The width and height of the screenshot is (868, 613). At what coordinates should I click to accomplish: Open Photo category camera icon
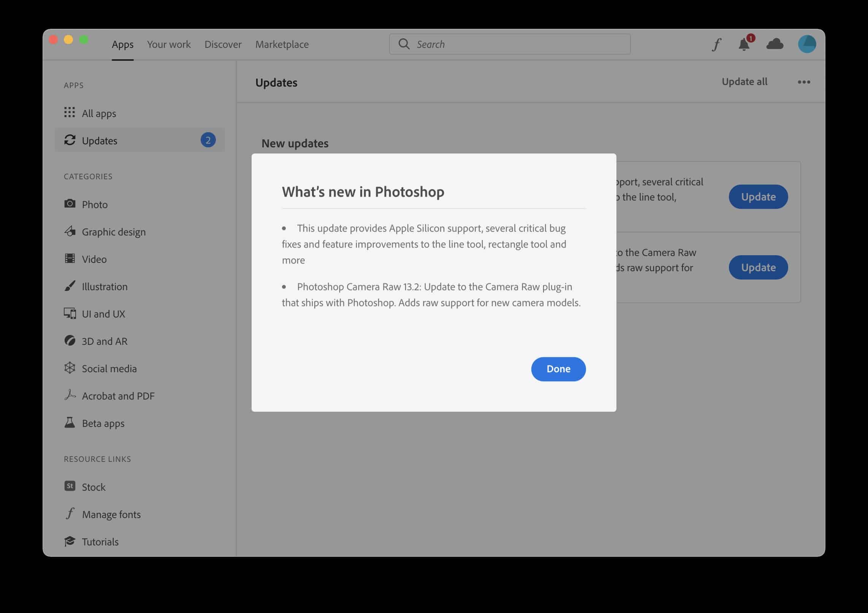(70, 204)
